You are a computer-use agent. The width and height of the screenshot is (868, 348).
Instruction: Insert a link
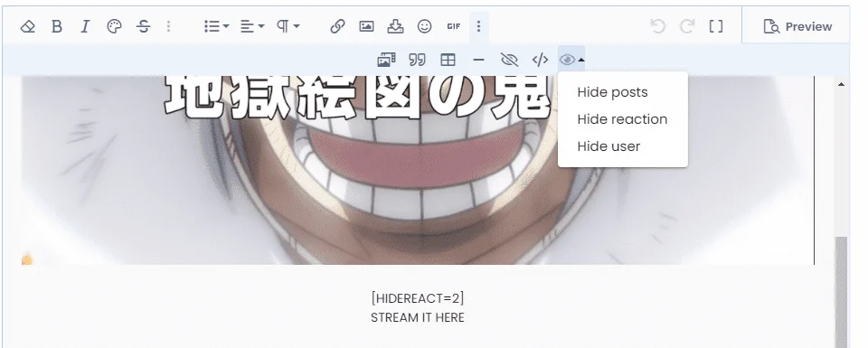337,26
